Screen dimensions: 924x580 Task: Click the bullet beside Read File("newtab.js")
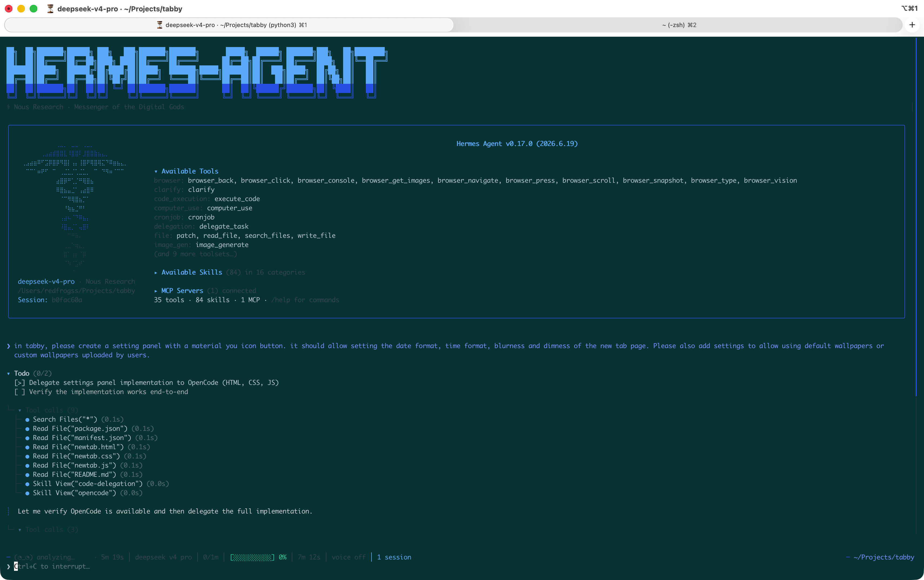tap(27, 466)
